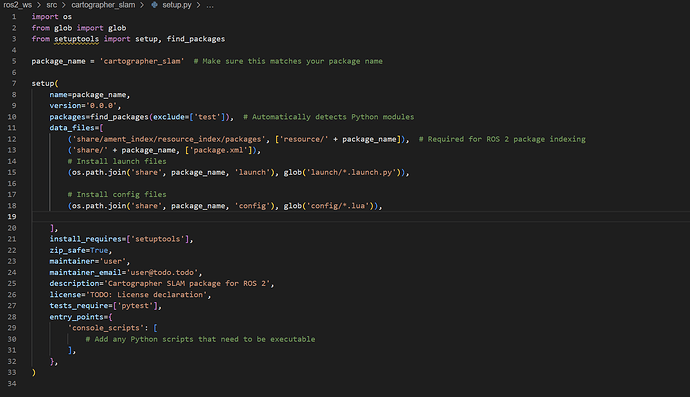Open the ros2_ws breadcrumb folder
Screen dimensions: 690x397
click(x=18, y=5)
